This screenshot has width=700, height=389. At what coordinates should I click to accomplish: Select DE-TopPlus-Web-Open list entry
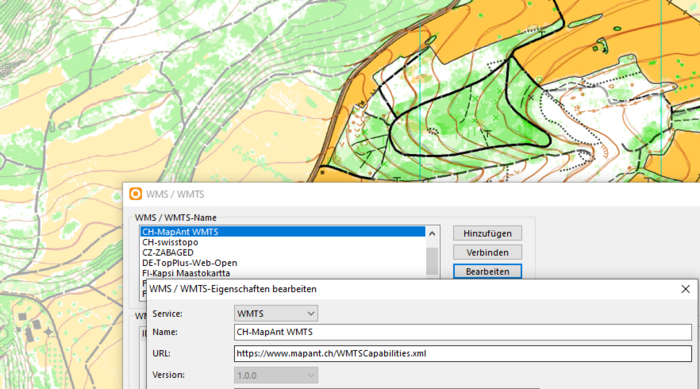point(283,263)
